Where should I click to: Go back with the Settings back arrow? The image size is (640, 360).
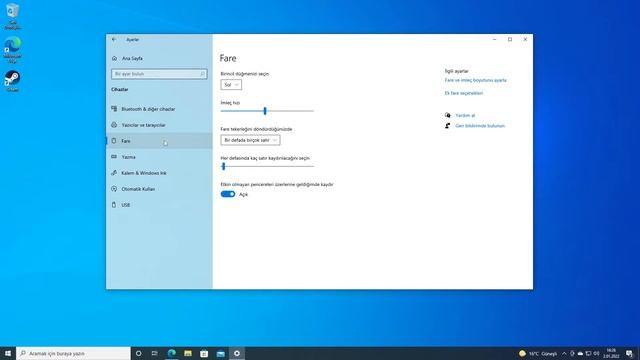coord(114,40)
